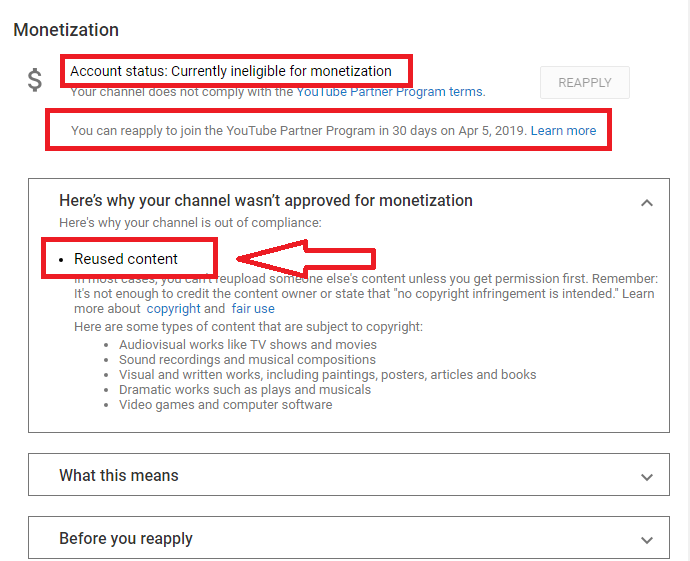The height and width of the screenshot is (561, 690).
Task: Open the fair use link
Action: 253,309
